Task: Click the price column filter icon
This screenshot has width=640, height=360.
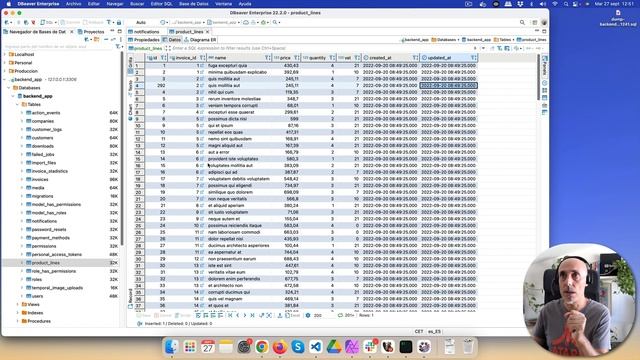Action: pyautogui.click(x=296, y=58)
